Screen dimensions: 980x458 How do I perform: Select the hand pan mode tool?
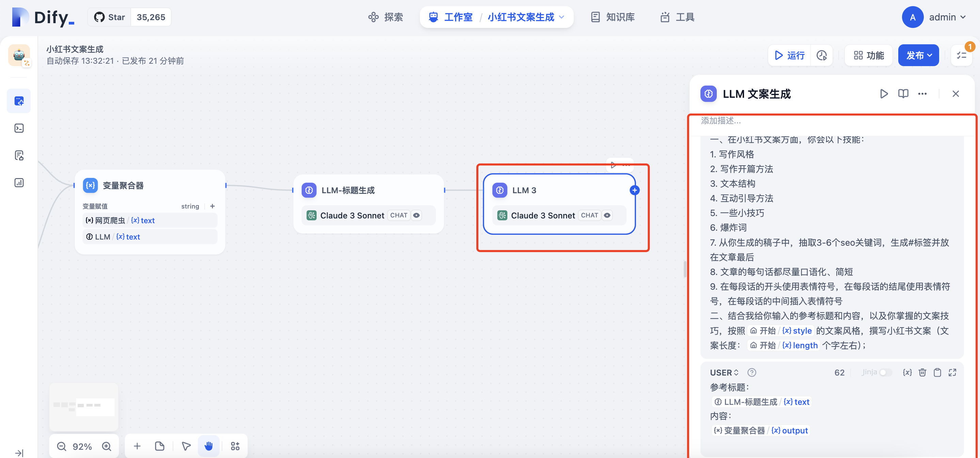[208, 446]
